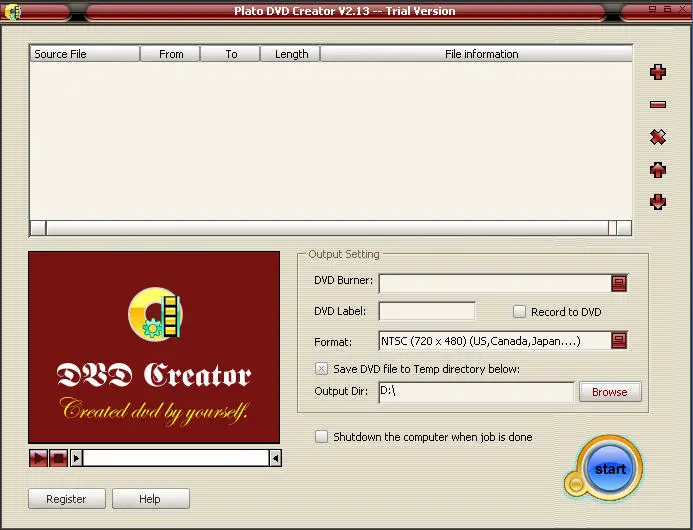Screen dimensions: 693x530
Task: Open the Format dropdown list
Action: [619, 340]
